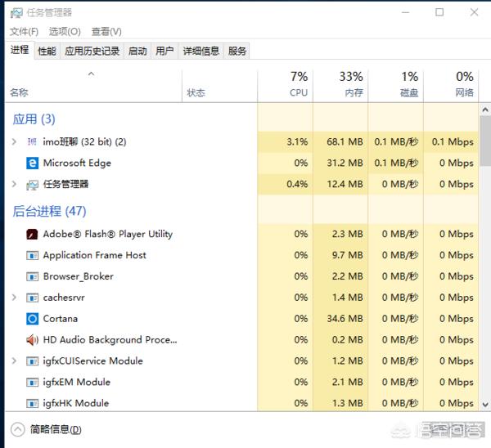Select the Browser_Broker process name
Screen dimensions: 491x448
tap(79, 276)
